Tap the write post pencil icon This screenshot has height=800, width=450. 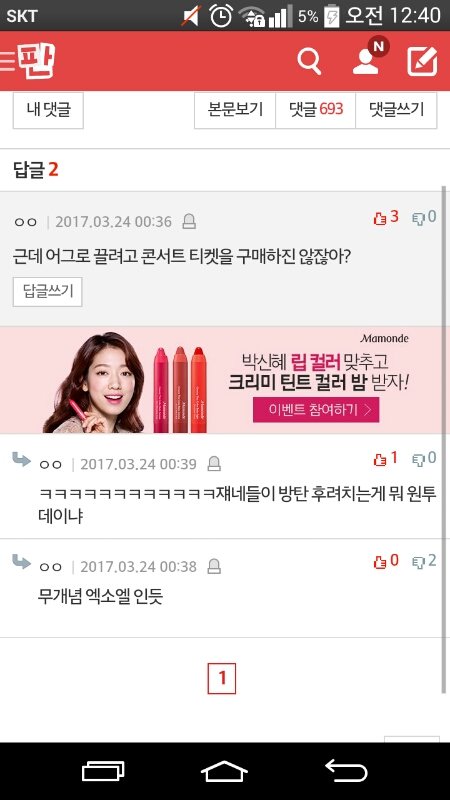coord(422,62)
